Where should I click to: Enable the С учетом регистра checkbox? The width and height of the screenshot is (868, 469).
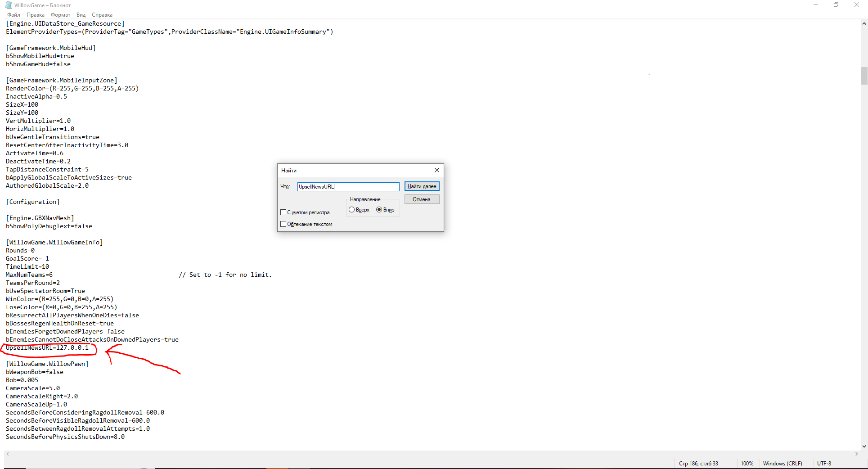click(x=283, y=212)
